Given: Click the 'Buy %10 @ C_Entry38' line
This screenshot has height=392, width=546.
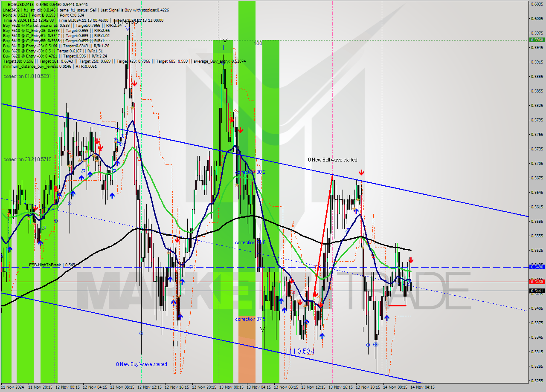Looking at the screenshot, I should click(x=56, y=30).
